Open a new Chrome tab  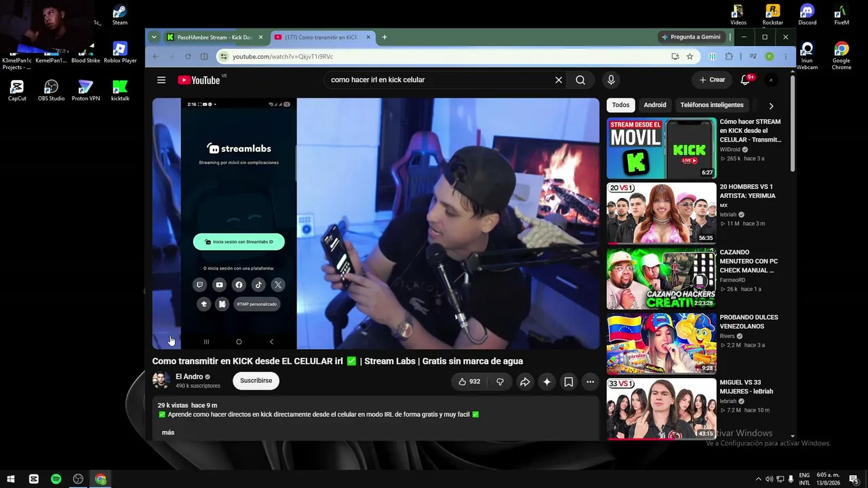coord(384,37)
